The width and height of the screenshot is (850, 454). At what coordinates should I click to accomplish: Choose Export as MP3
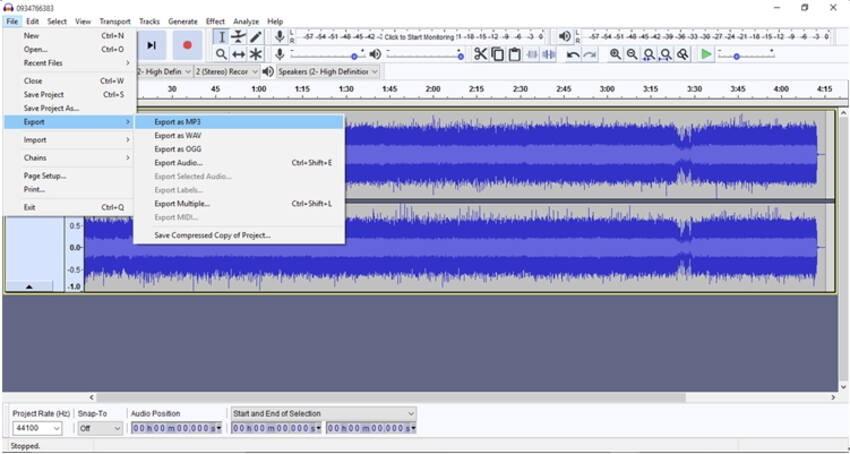click(x=178, y=122)
